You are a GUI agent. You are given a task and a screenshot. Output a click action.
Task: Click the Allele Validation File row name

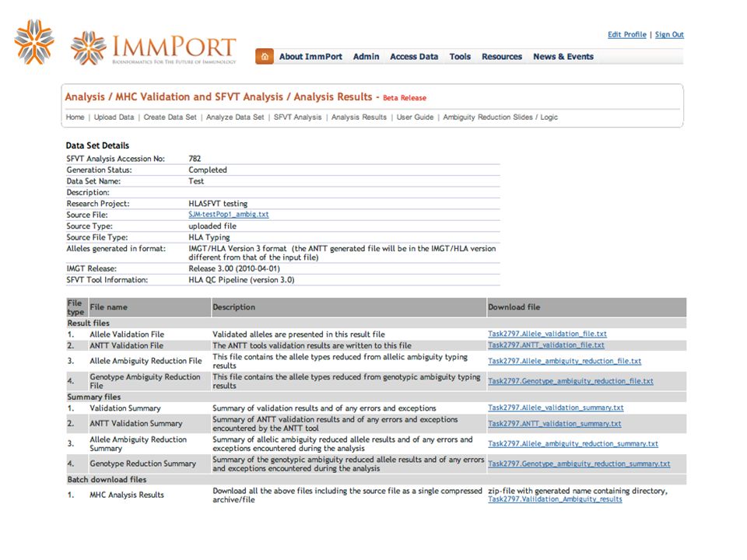pyautogui.click(x=127, y=334)
